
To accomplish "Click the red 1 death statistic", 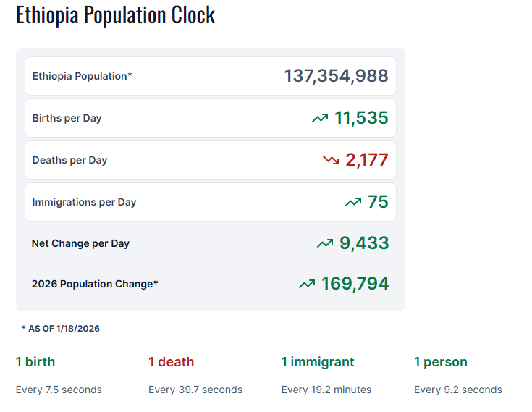I will (171, 362).
